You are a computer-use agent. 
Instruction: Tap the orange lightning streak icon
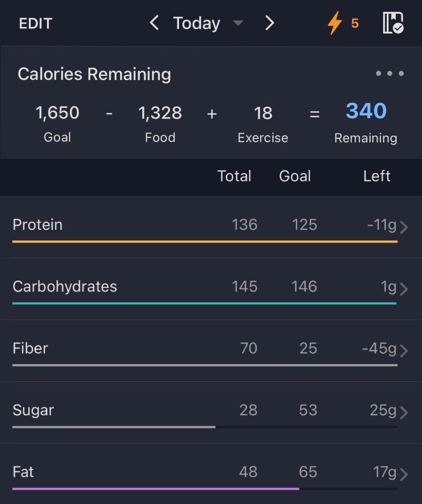pyautogui.click(x=334, y=23)
